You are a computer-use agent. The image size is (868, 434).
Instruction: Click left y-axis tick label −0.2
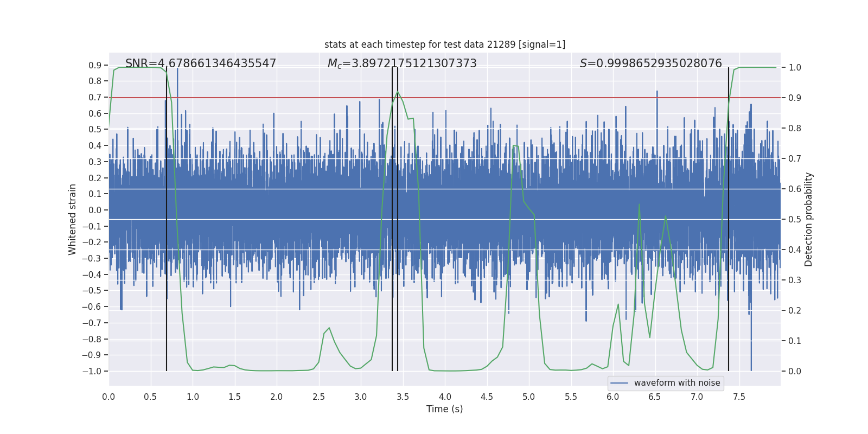pos(92,242)
